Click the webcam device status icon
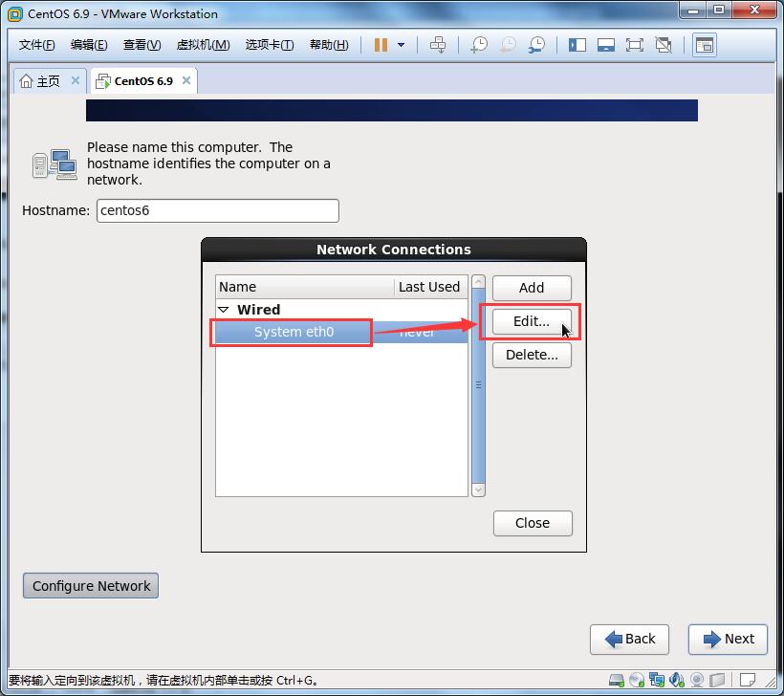 (x=696, y=680)
